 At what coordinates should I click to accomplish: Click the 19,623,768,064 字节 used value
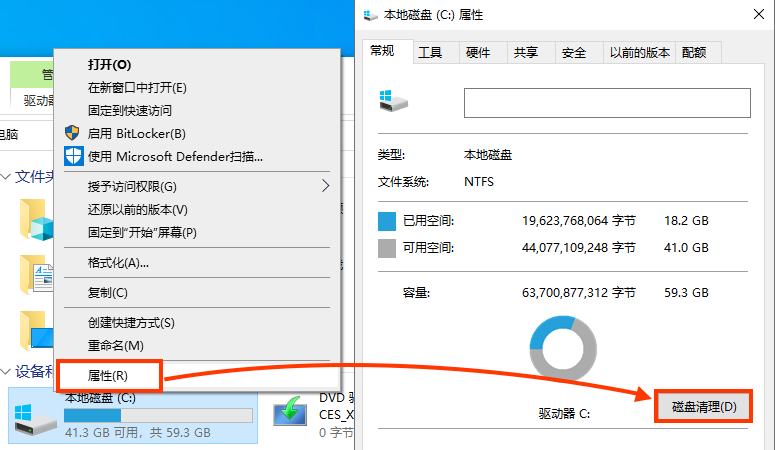pyautogui.click(x=578, y=221)
